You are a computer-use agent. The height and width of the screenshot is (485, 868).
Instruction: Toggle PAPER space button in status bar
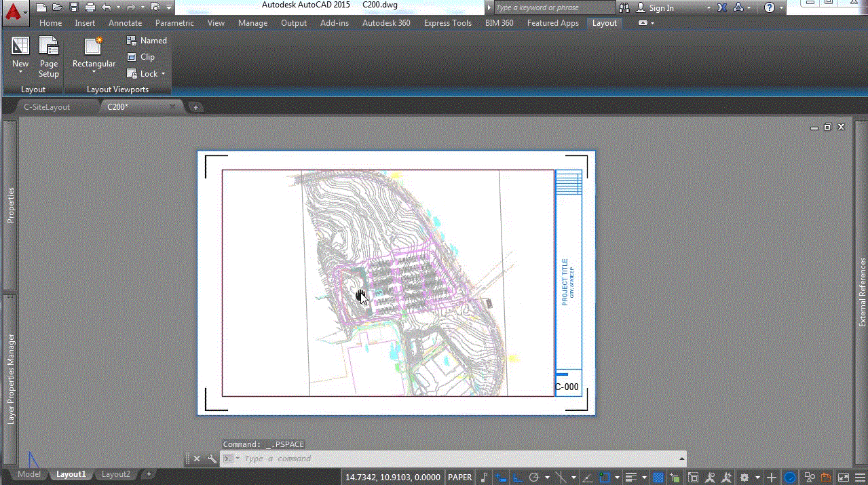(x=460, y=478)
